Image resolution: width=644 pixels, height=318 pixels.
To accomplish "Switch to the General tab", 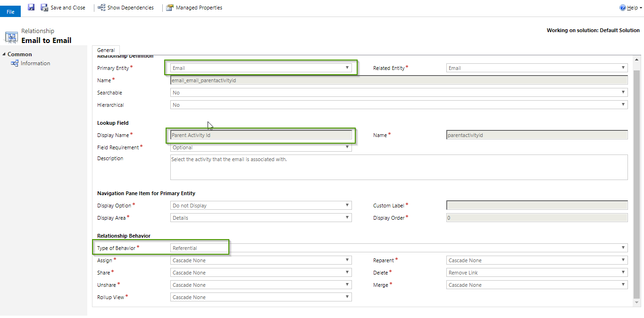I will pyautogui.click(x=106, y=50).
